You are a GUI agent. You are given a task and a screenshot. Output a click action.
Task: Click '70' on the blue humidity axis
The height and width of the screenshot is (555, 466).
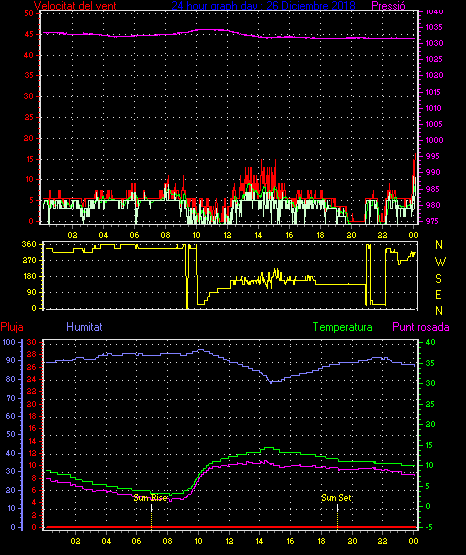click(11, 398)
